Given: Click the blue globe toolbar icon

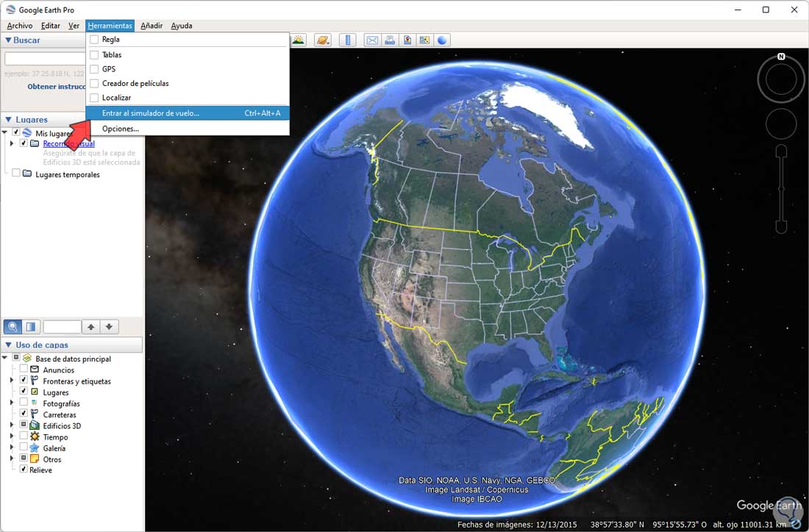Looking at the screenshot, I should 442,40.
